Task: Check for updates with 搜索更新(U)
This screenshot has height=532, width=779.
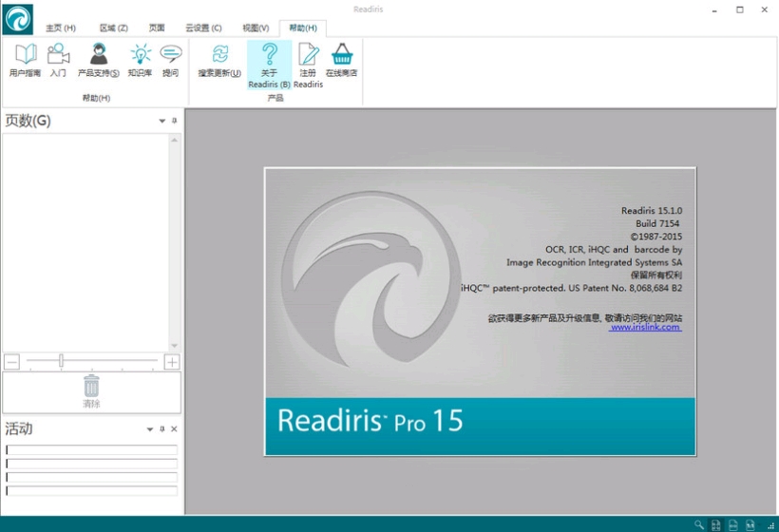Action: coord(219,62)
